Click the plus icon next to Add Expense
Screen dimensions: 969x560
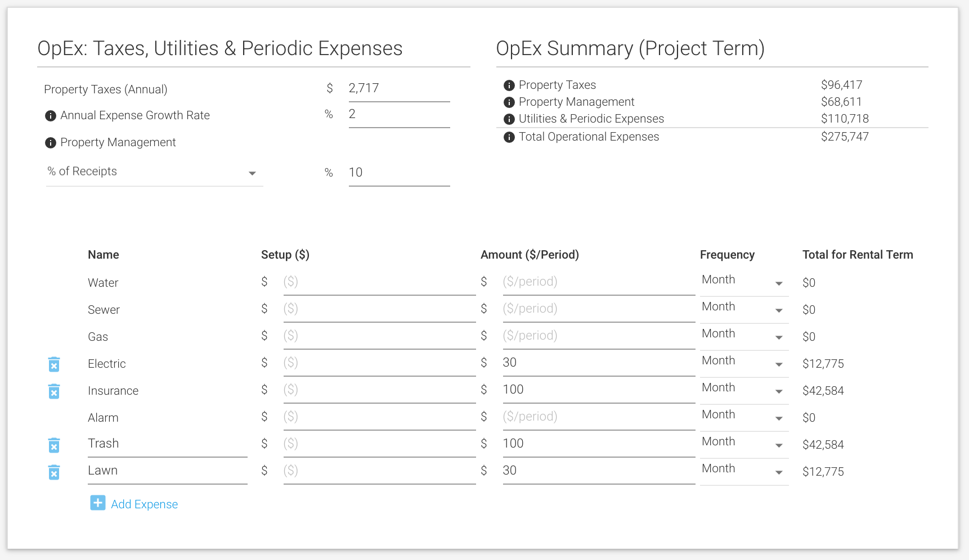tap(97, 503)
